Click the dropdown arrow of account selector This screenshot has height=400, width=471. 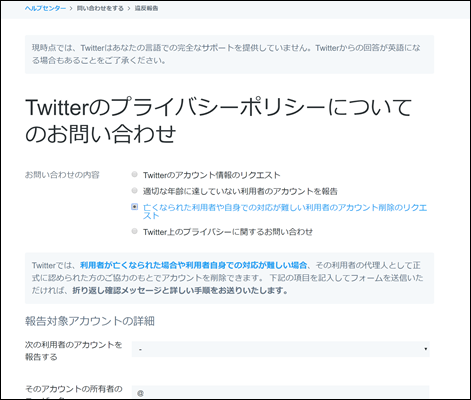426,349
